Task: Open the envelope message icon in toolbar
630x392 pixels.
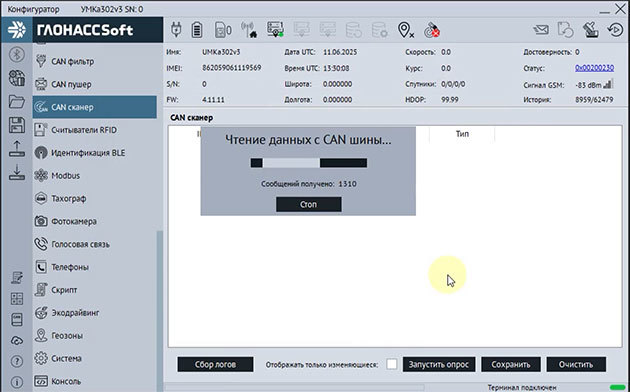Action: pos(541,30)
